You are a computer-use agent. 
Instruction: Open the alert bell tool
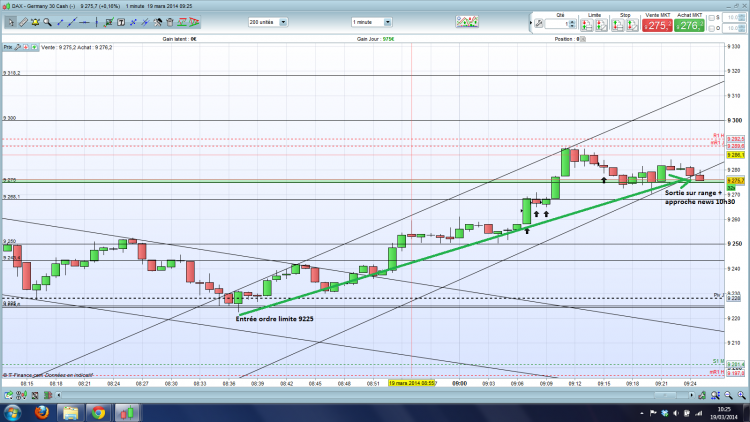coord(35,22)
